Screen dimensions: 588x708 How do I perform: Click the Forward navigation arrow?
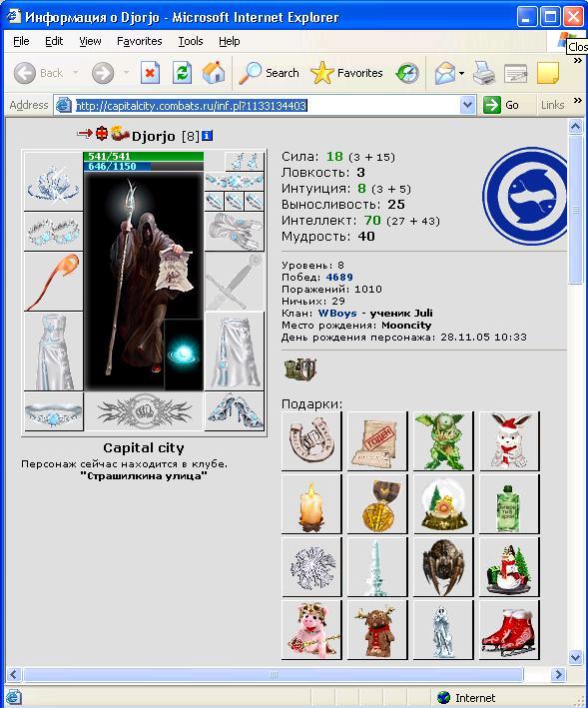coord(103,73)
